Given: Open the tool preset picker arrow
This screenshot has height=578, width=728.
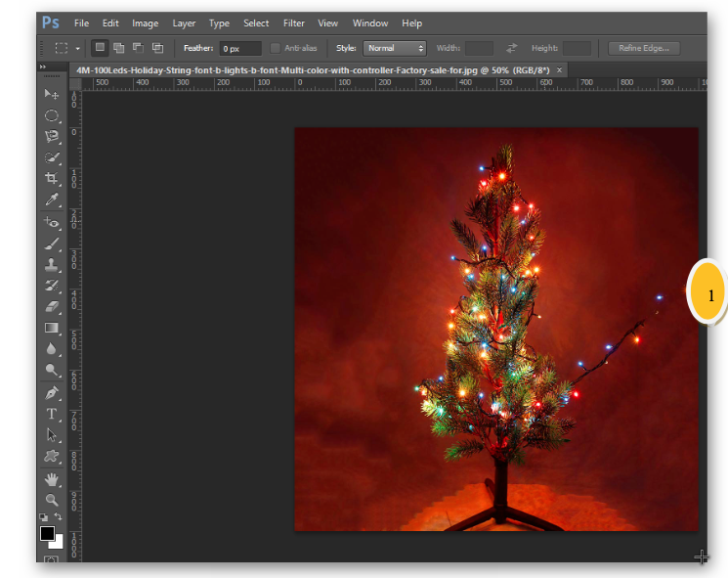Looking at the screenshot, I should 78,48.
